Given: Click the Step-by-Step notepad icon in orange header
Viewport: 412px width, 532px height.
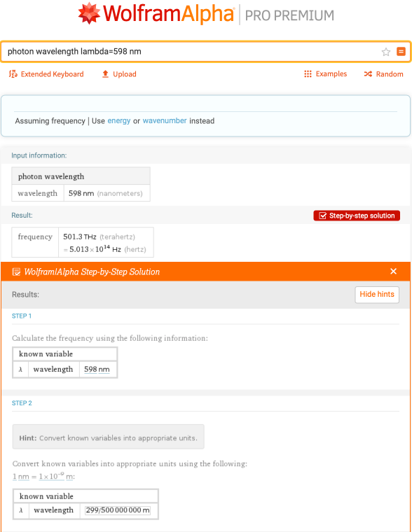Looking at the screenshot, I should pos(16,272).
